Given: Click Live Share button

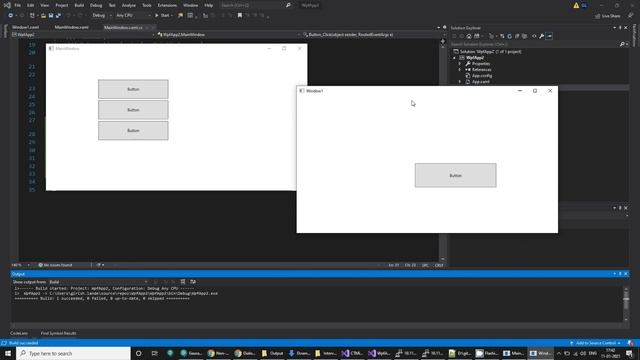Looking at the screenshot, I should point(607,16).
